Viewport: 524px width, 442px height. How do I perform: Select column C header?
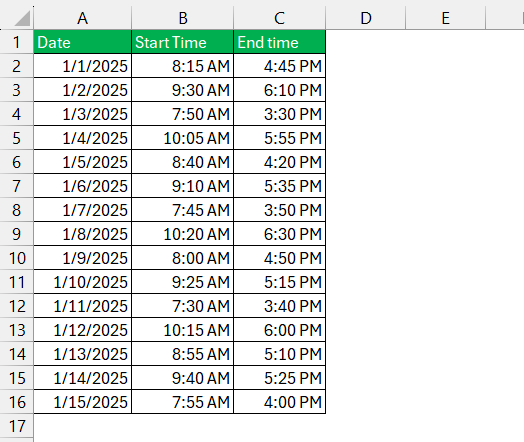(x=279, y=18)
